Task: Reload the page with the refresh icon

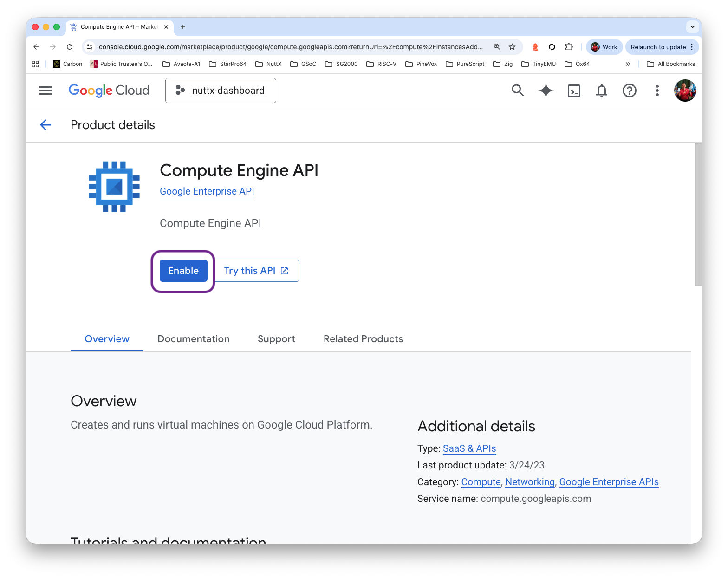Action: coord(70,47)
